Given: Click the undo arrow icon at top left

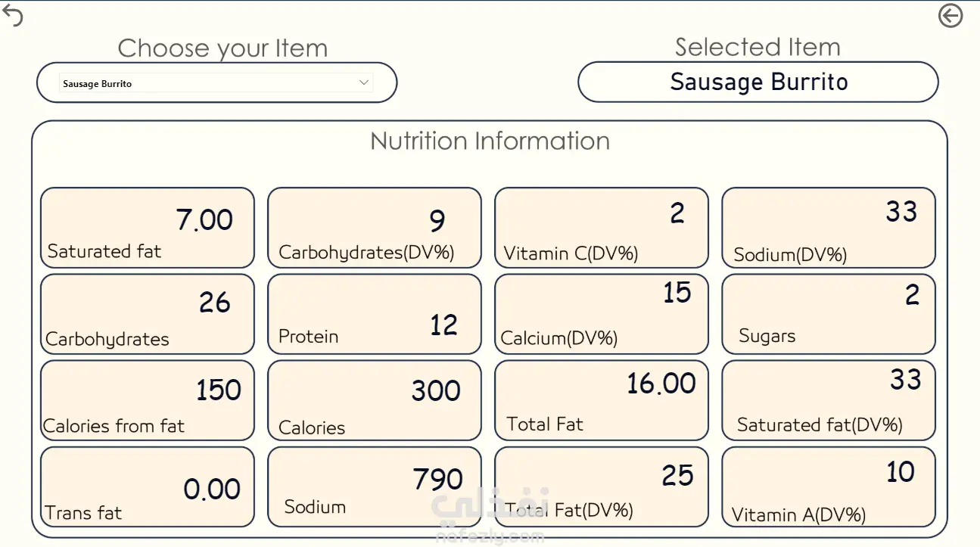Looking at the screenshot, I should (13, 16).
